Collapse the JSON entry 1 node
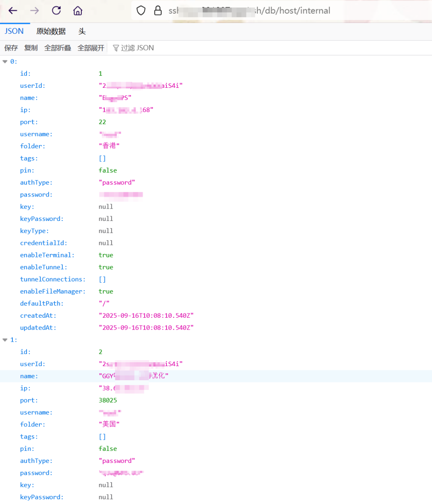Screen dimensions: 432x504 [x=5, y=340]
